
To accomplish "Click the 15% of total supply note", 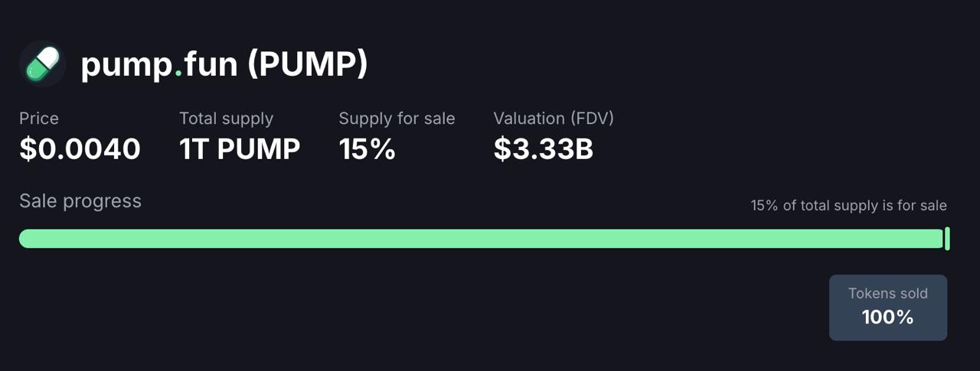I will pos(849,206).
